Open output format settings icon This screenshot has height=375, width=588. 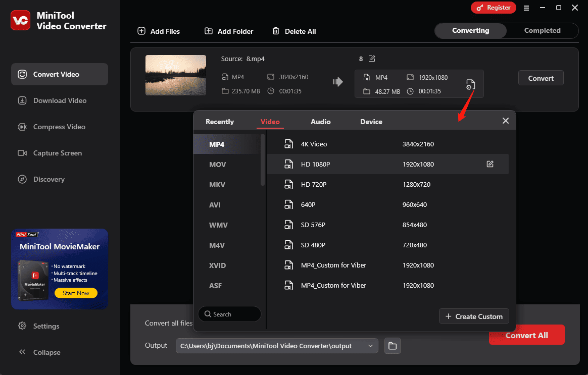470,84
